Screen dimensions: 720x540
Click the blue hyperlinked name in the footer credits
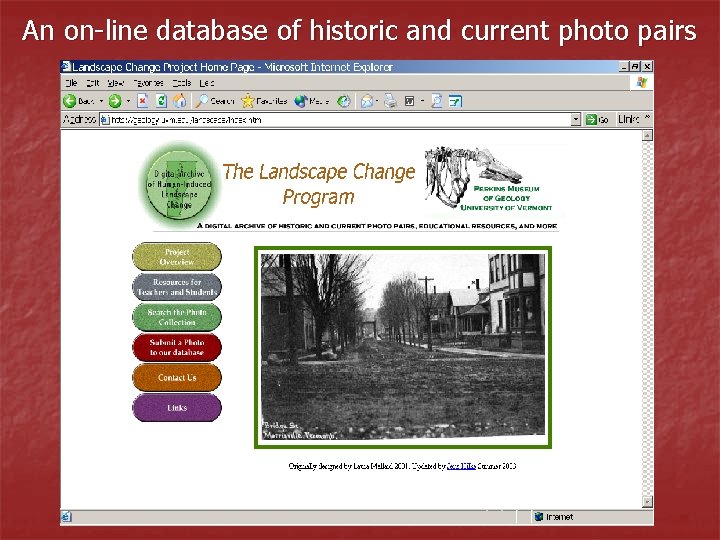(461, 466)
